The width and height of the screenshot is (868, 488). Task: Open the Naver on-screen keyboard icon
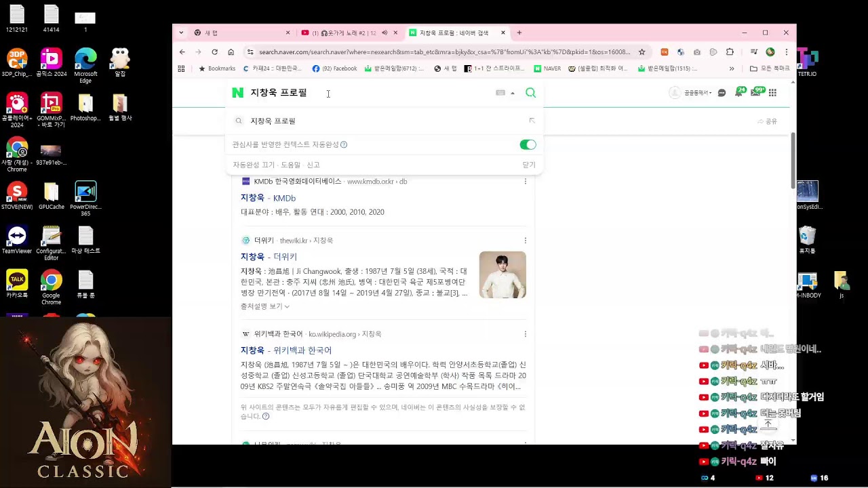(x=500, y=93)
